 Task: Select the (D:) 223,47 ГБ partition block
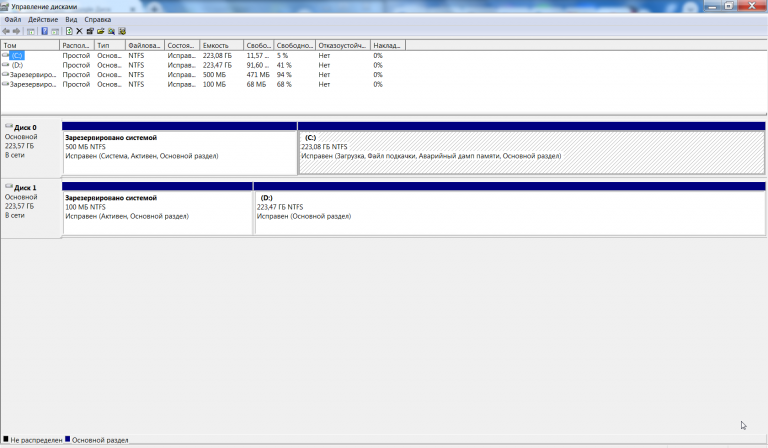point(509,209)
